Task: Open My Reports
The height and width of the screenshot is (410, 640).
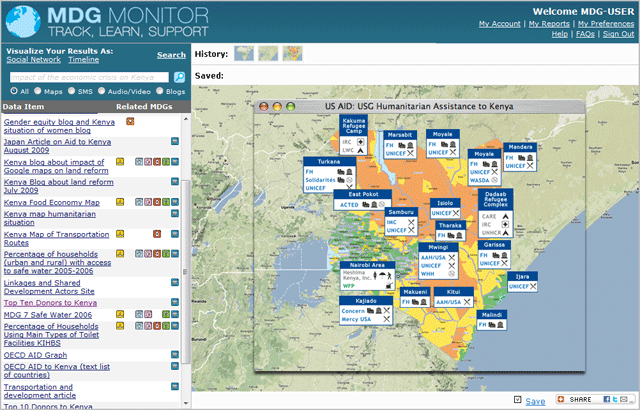Action: click(x=549, y=24)
